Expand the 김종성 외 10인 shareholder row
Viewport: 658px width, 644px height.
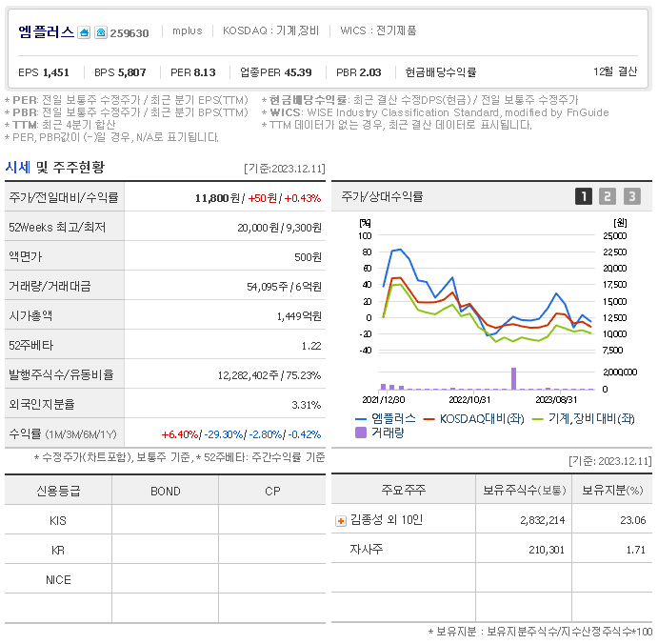pos(341,521)
